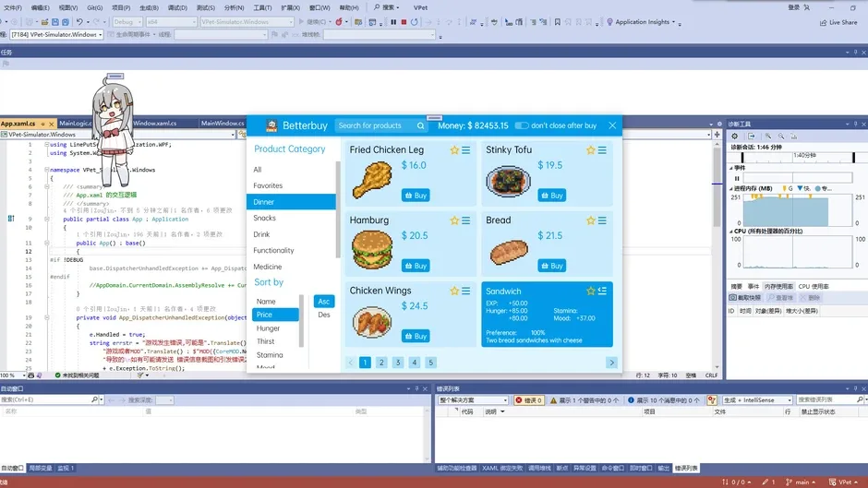The width and height of the screenshot is (868, 488).
Task: Restart debugging using the circular arrow
Action: click(x=414, y=22)
